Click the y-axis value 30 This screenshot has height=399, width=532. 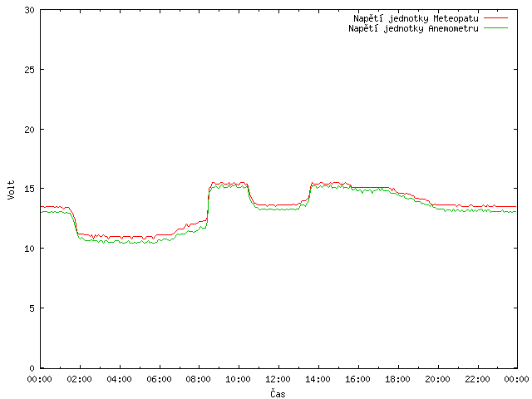click(x=30, y=10)
